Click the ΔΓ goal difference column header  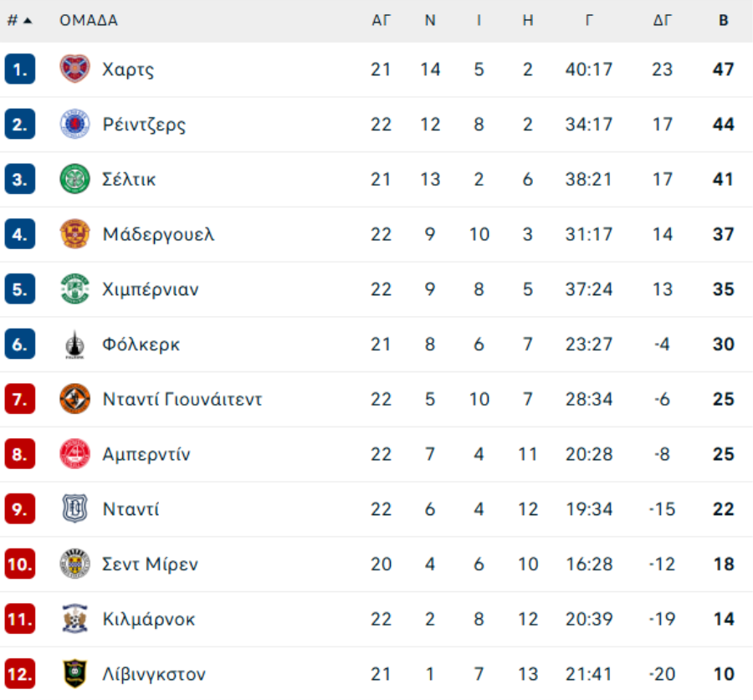pos(662,21)
